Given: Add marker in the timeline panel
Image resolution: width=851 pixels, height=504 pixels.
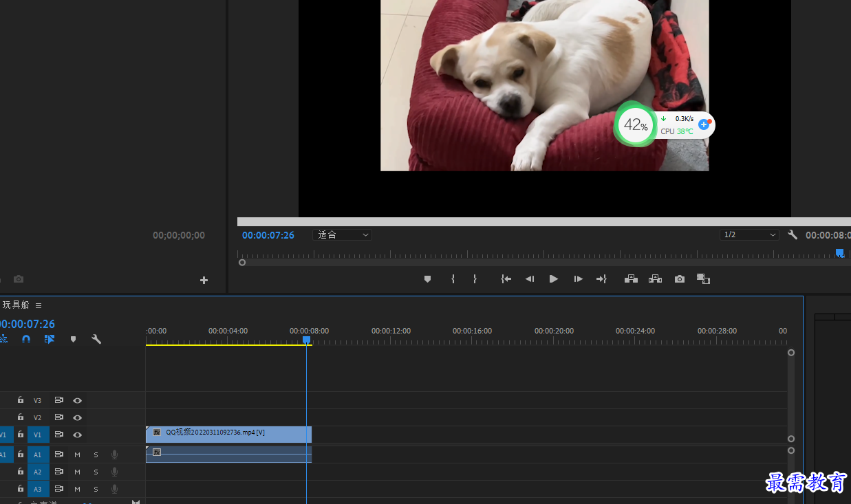Looking at the screenshot, I should pos(73,339).
